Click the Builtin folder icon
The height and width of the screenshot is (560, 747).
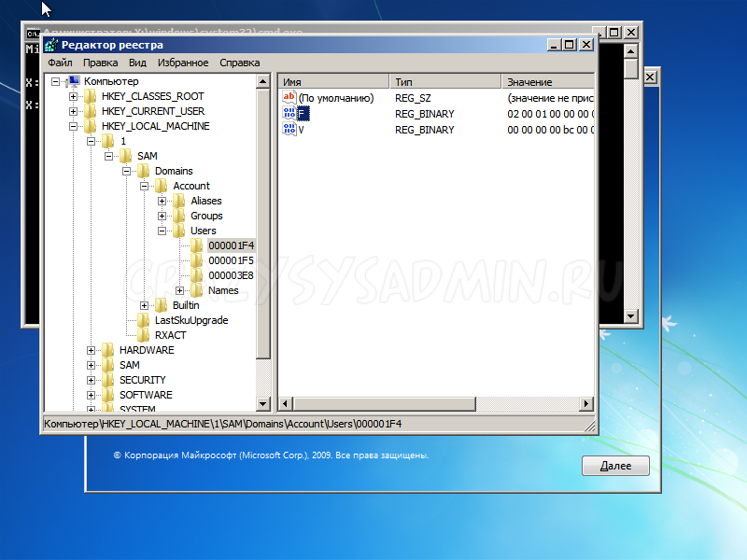(x=162, y=305)
